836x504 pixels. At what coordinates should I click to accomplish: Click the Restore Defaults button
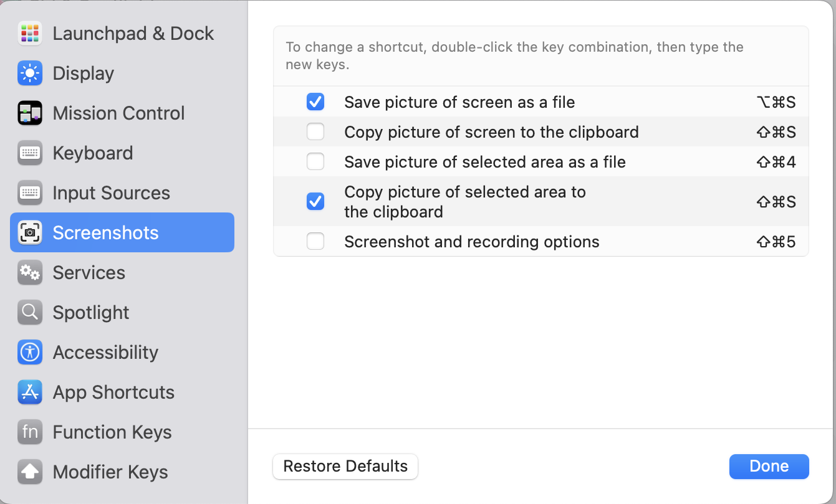[x=345, y=467]
